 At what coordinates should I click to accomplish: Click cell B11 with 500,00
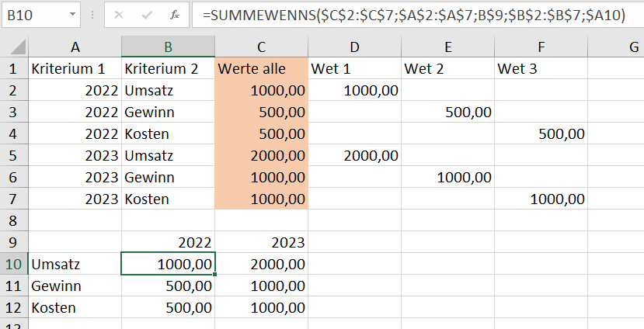[x=169, y=286]
